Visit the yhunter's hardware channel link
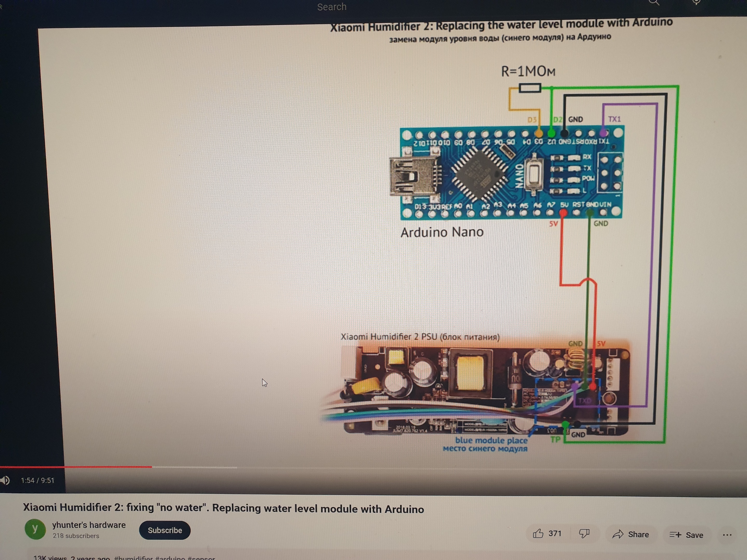 tap(89, 525)
